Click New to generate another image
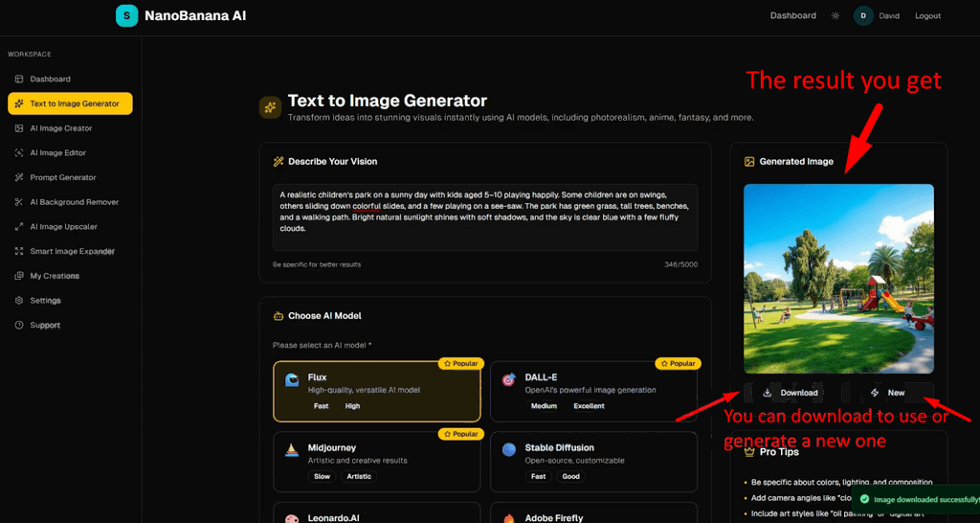Screen dimensions: 980x523 click(x=887, y=393)
